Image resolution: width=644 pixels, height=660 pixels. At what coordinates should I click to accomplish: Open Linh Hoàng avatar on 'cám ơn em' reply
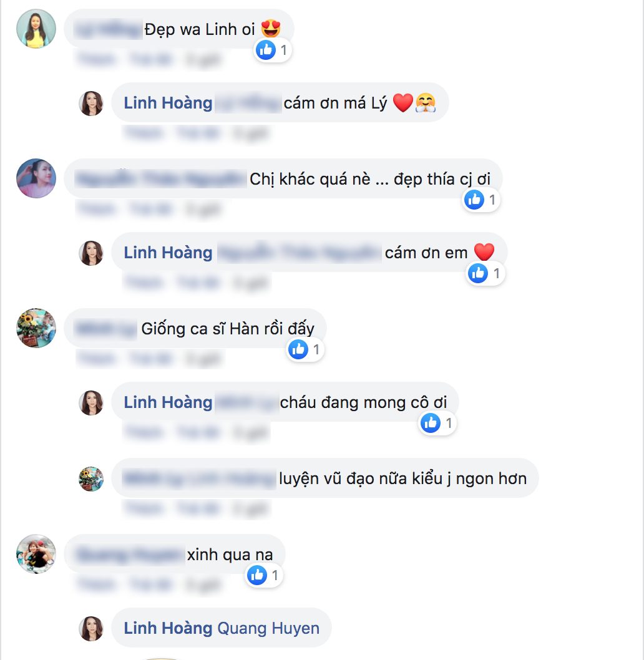[x=91, y=253]
